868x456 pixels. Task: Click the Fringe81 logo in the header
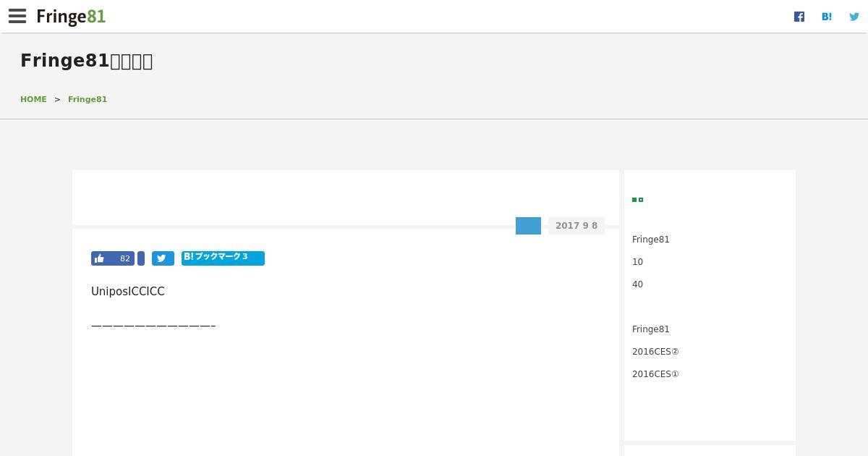pyautogui.click(x=71, y=17)
